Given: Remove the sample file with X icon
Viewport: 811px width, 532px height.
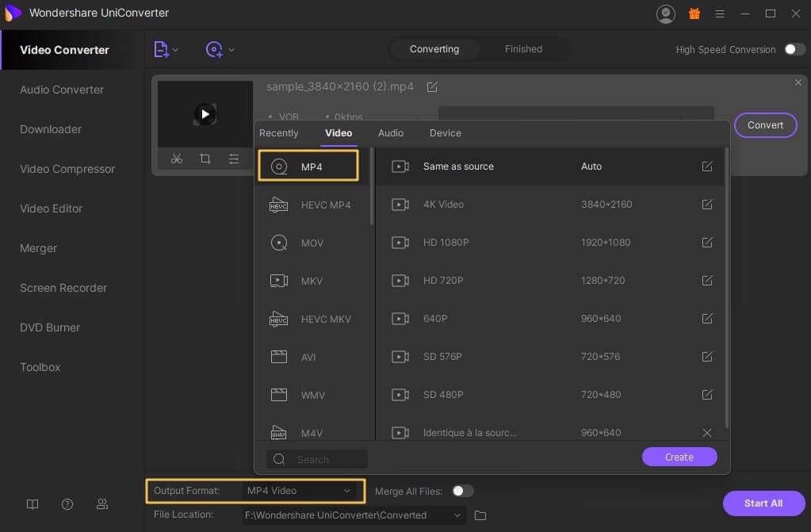Looking at the screenshot, I should click(798, 82).
